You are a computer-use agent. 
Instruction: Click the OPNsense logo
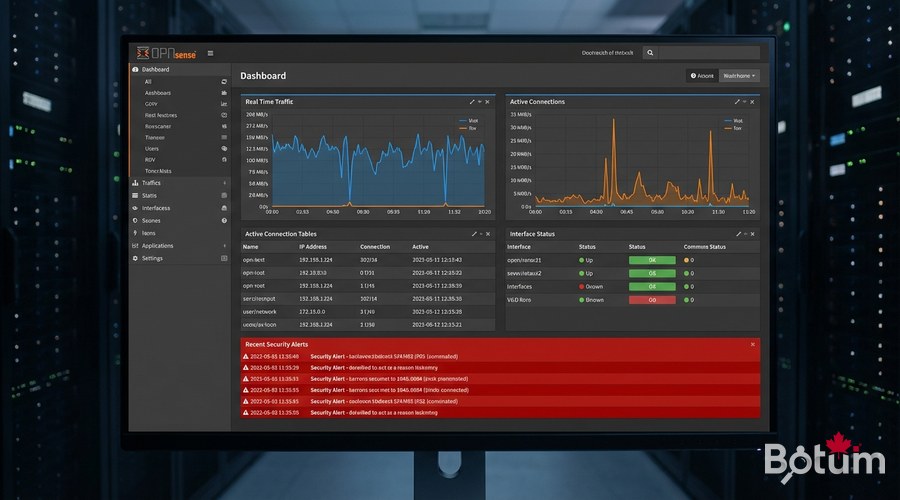166,53
